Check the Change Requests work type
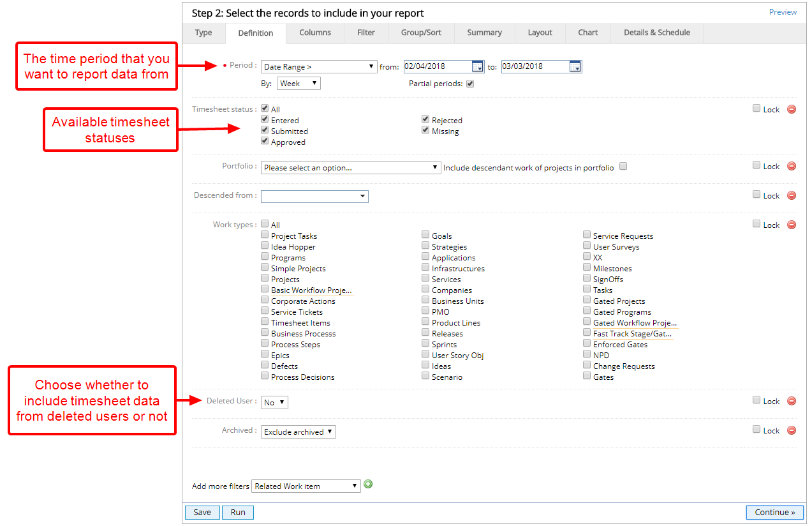The image size is (812, 526). coord(587,365)
